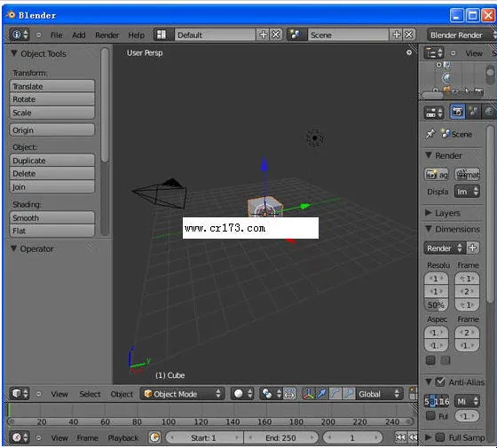Open the viewport shading sphere selector
This screenshot has height=448, width=497.
(x=242, y=394)
